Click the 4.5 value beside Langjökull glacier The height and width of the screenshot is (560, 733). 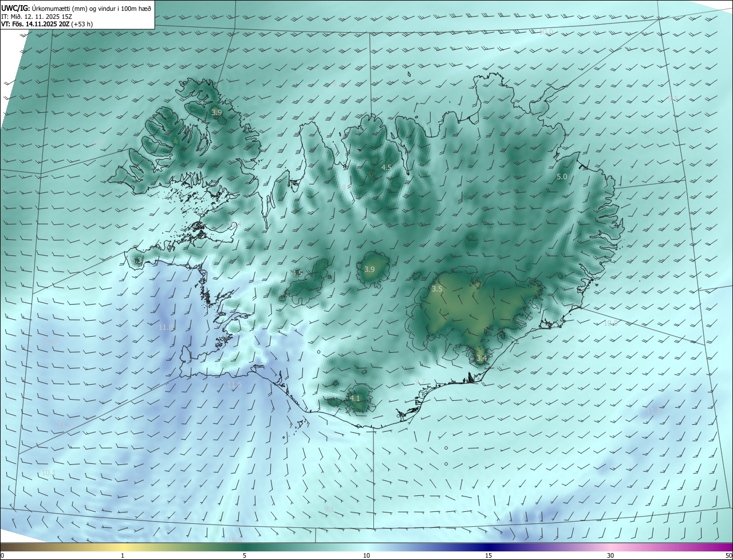pos(297,274)
